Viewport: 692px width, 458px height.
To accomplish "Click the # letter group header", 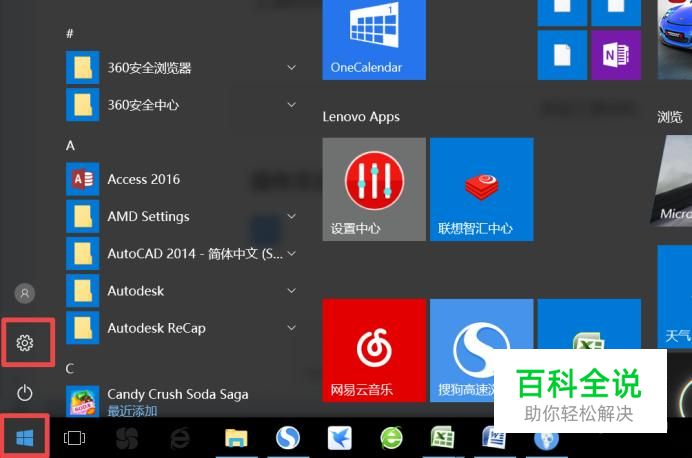I will (x=70, y=34).
